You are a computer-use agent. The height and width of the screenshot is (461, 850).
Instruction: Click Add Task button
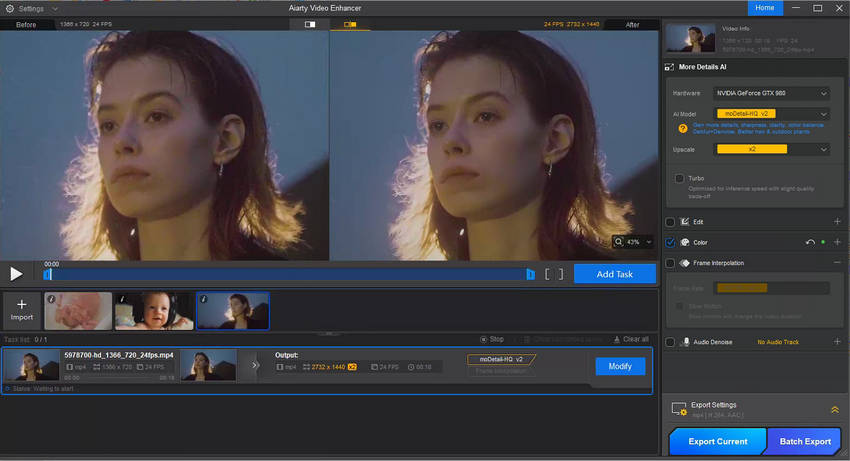click(x=615, y=274)
